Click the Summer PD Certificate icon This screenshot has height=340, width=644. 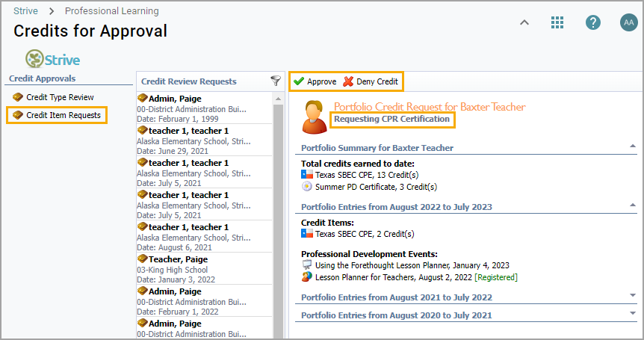[307, 186]
